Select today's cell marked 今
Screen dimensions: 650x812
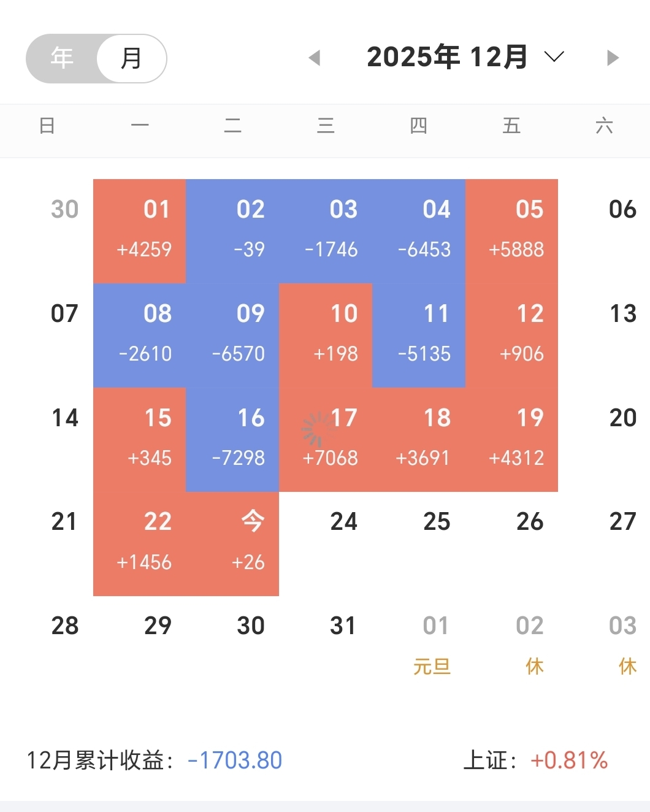tap(233, 543)
